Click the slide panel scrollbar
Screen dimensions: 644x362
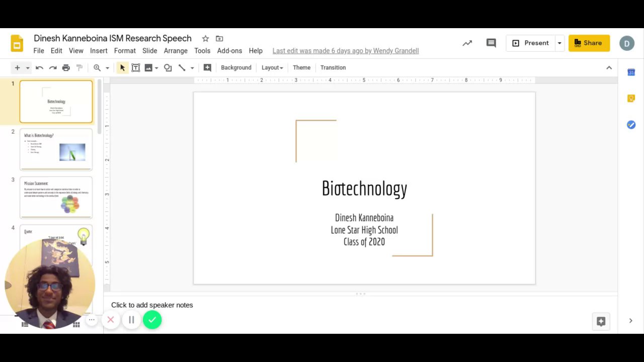[100, 107]
